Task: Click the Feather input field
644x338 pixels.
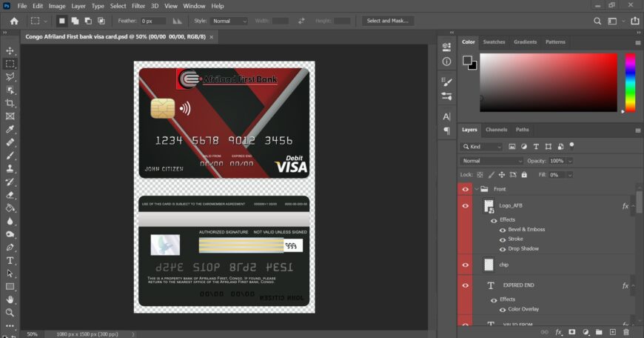Action: (152, 21)
